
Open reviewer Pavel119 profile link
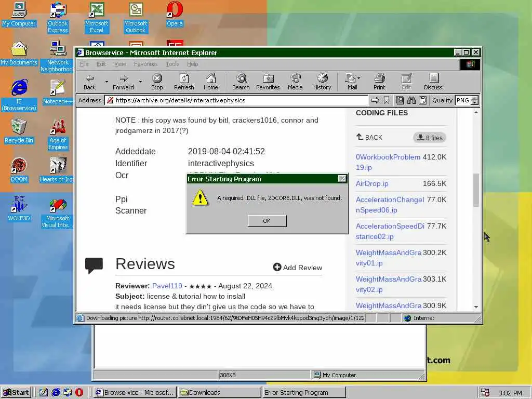pyautogui.click(x=167, y=286)
